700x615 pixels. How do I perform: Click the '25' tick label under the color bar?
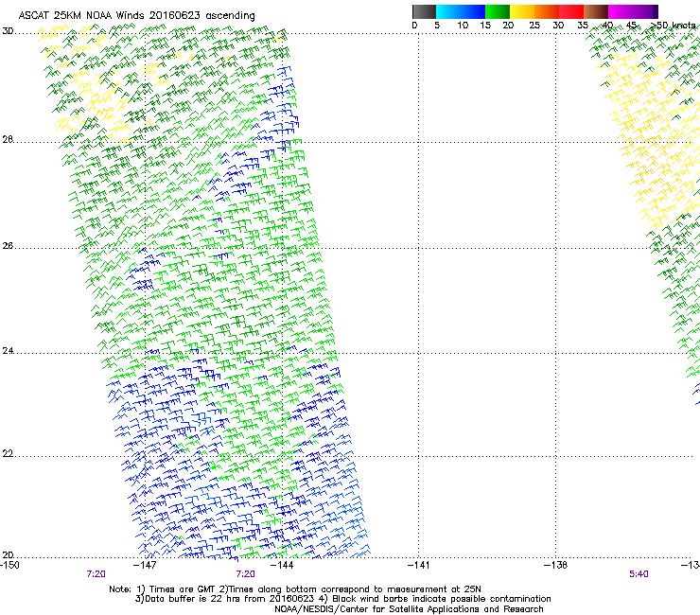coord(534,26)
